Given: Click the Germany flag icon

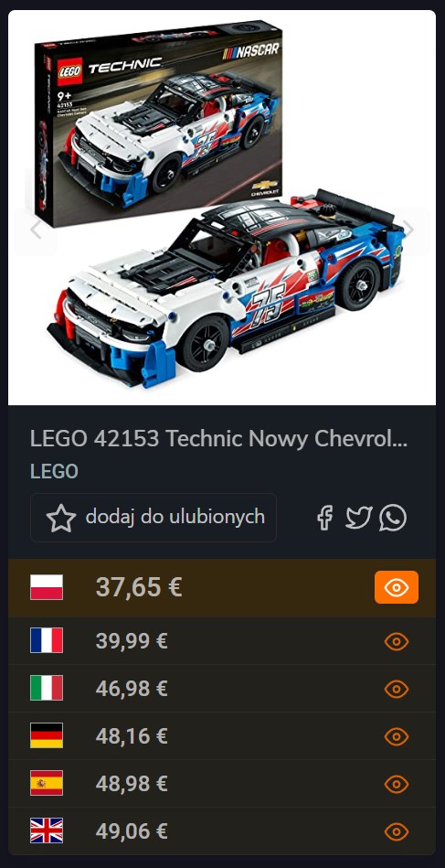Looking at the screenshot, I should 47,735.
